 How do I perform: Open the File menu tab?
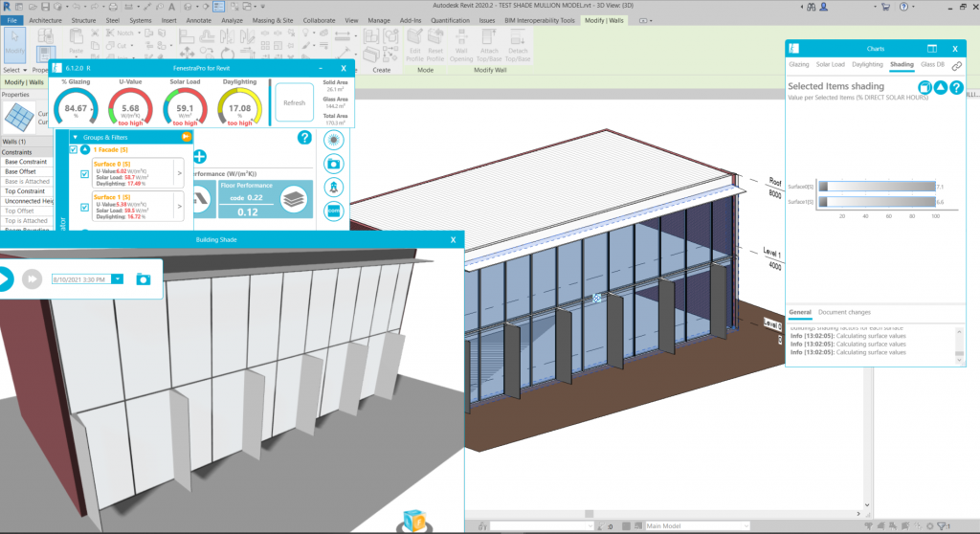11,21
